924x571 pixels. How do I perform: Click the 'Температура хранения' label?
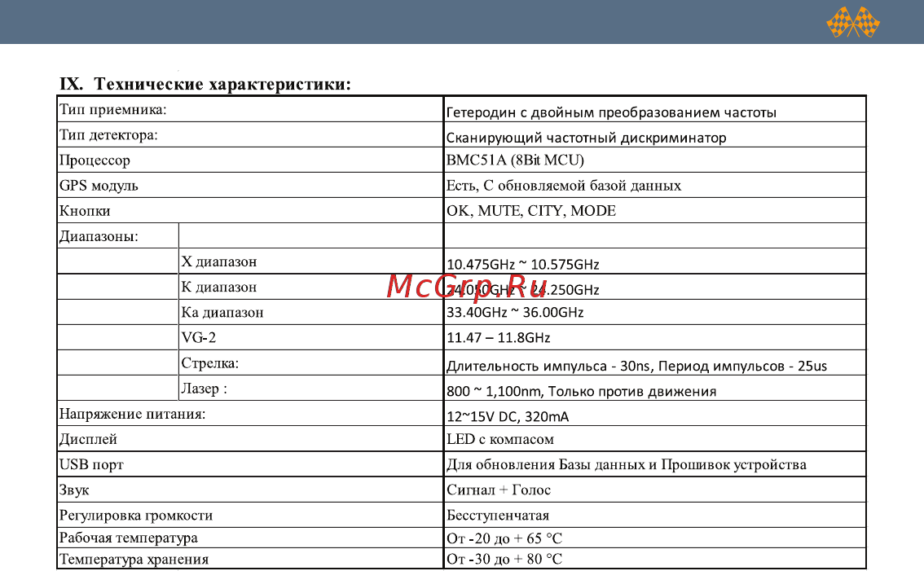pos(134,560)
